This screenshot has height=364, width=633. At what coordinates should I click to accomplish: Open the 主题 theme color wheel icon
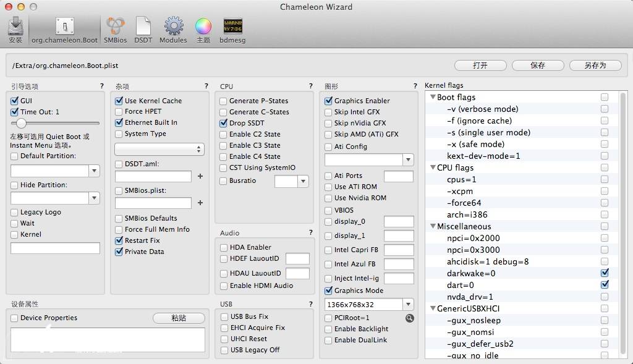[203, 28]
